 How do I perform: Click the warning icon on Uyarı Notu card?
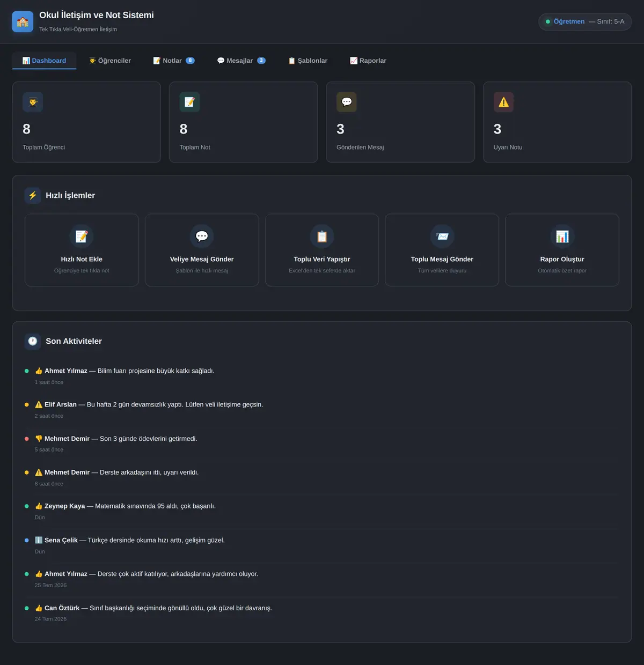(503, 102)
